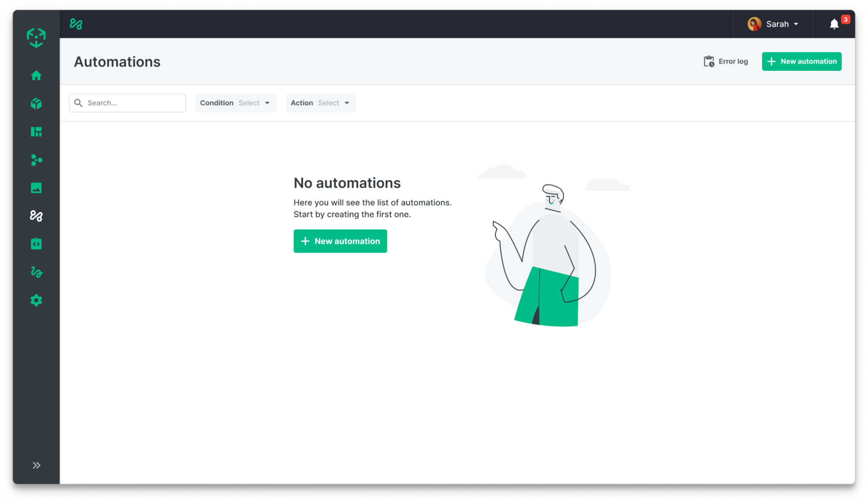Open the squiggle icon above the settings gear

point(36,272)
